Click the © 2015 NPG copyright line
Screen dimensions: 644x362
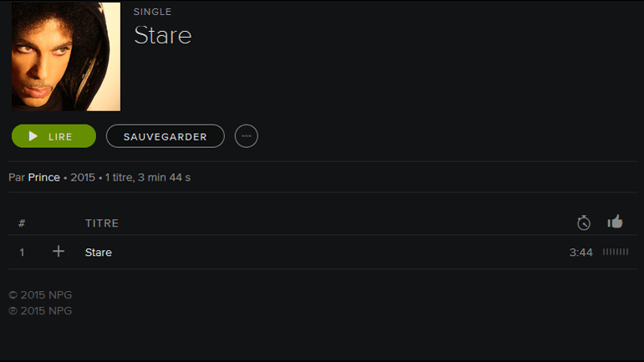[x=40, y=294]
